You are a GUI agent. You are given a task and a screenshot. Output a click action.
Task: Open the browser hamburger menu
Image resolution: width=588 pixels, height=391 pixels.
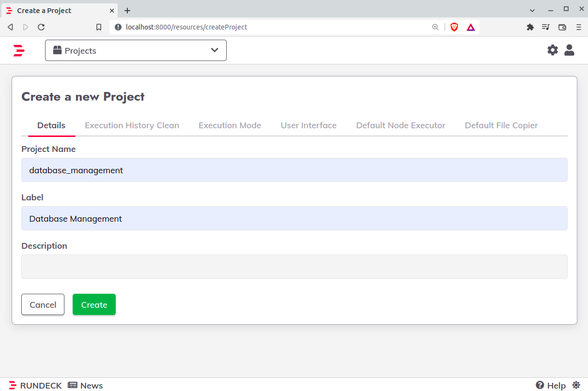tap(579, 27)
